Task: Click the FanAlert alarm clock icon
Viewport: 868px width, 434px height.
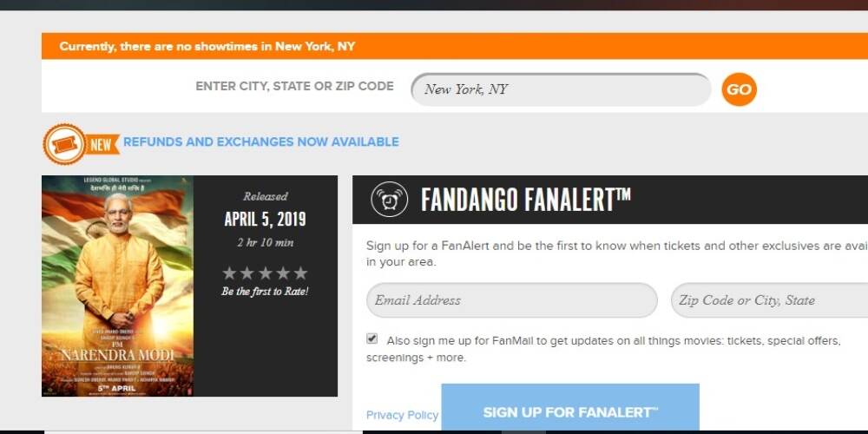Action: pyautogui.click(x=389, y=200)
